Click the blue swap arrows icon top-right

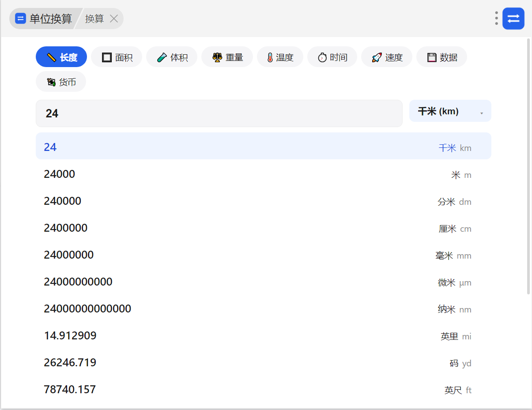[x=513, y=19]
